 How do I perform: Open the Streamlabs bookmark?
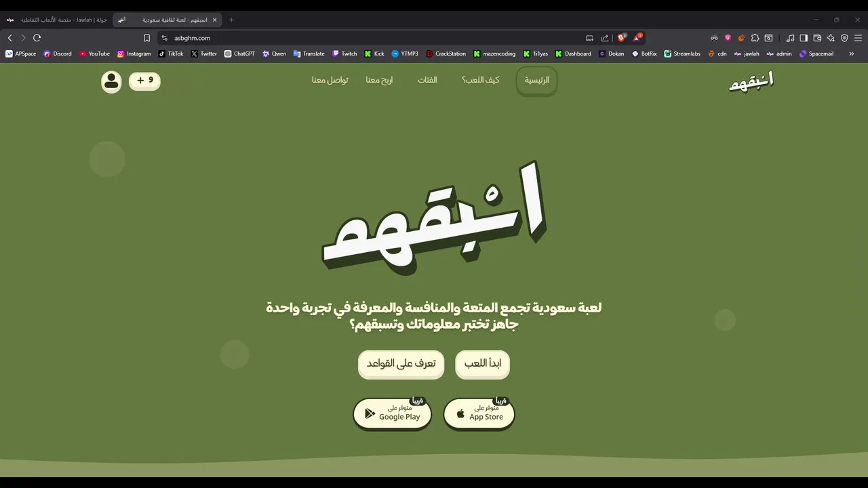tap(682, 54)
